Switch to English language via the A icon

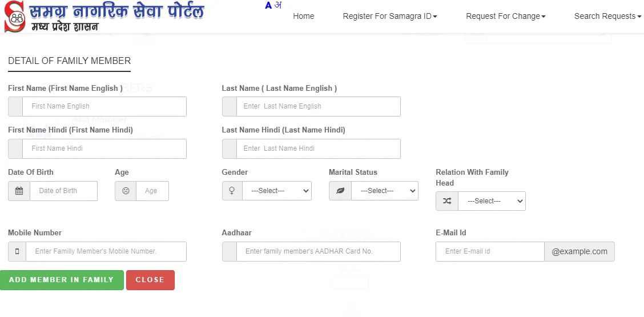point(268,5)
